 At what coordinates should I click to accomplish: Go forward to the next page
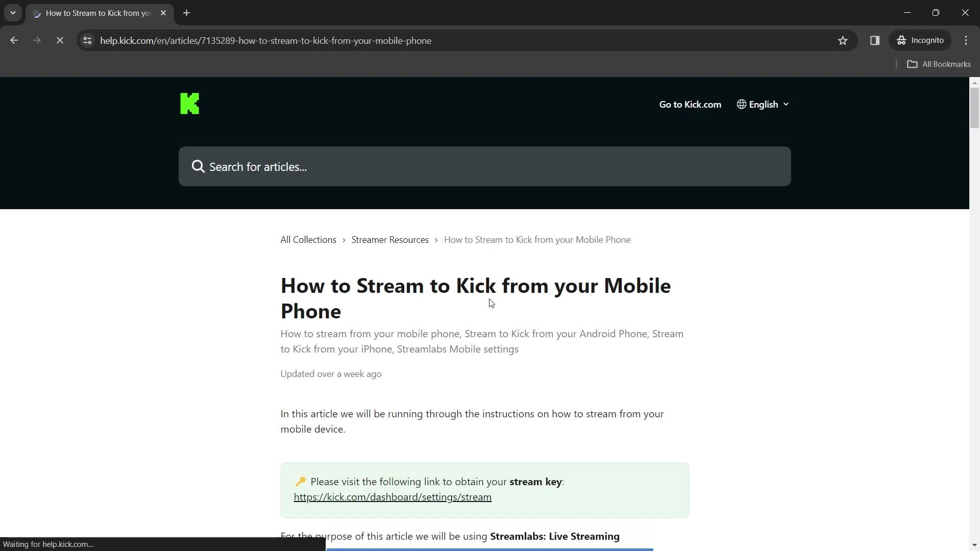pos(37,40)
